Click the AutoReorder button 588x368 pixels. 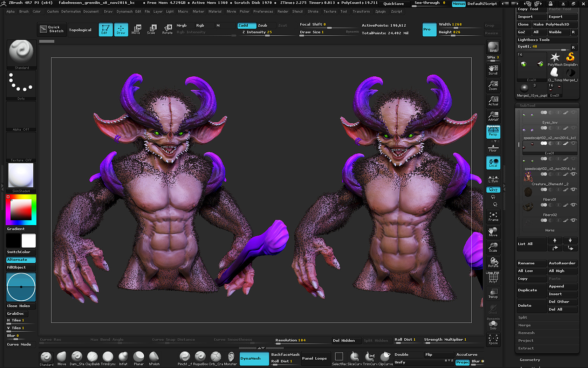pos(562,263)
